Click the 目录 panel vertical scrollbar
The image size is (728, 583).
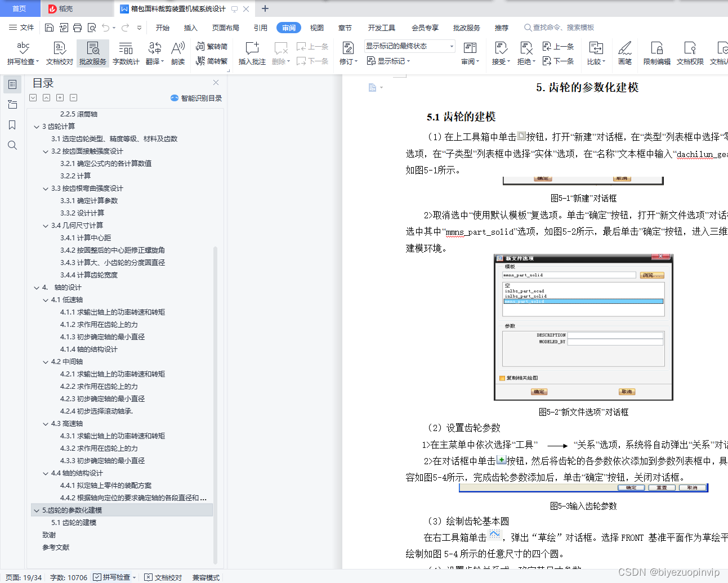coord(215,405)
